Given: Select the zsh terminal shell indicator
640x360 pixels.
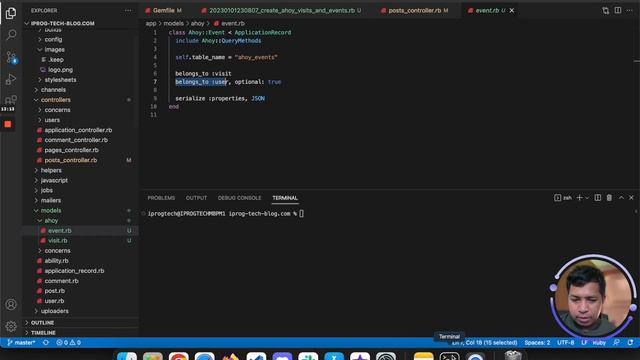Looking at the screenshot, I should 563,198.
